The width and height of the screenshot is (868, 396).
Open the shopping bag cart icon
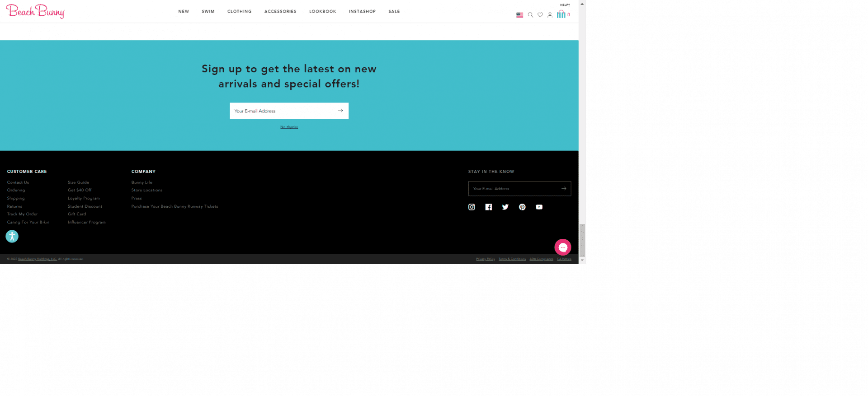click(561, 14)
